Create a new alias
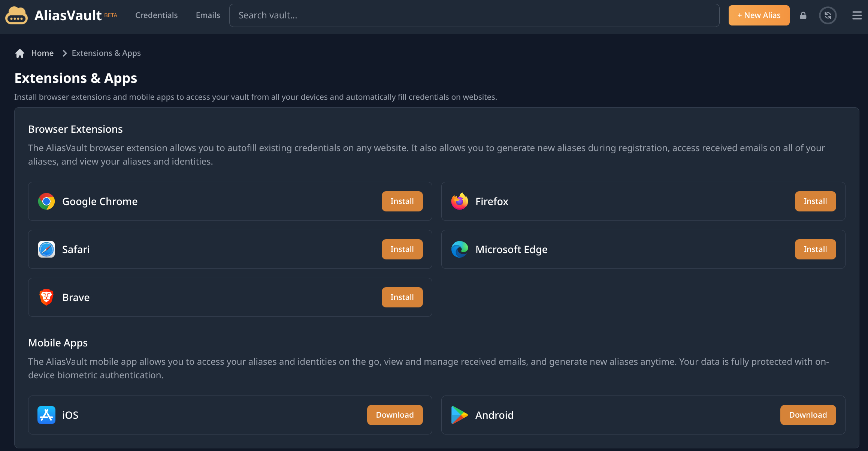This screenshot has width=868, height=451. coord(759,15)
